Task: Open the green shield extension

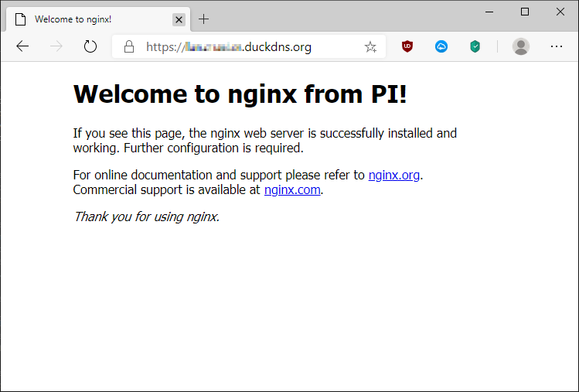Action: tap(475, 46)
